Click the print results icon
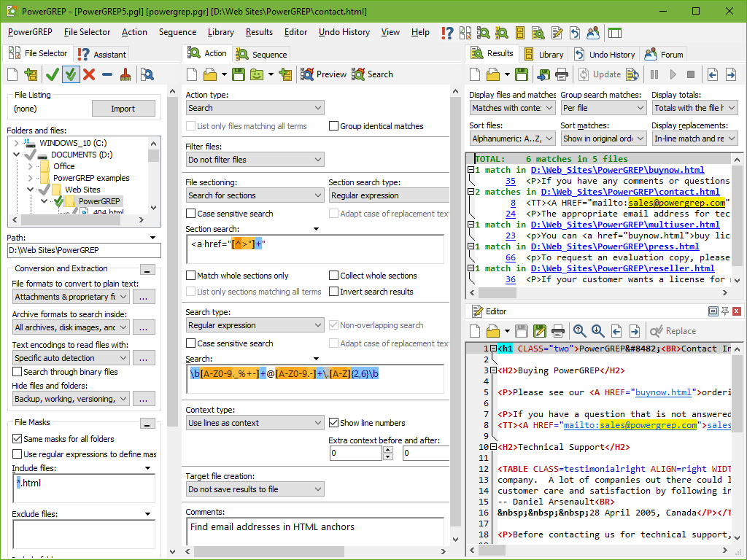Screen dimensions: 747x560 click(560, 74)
